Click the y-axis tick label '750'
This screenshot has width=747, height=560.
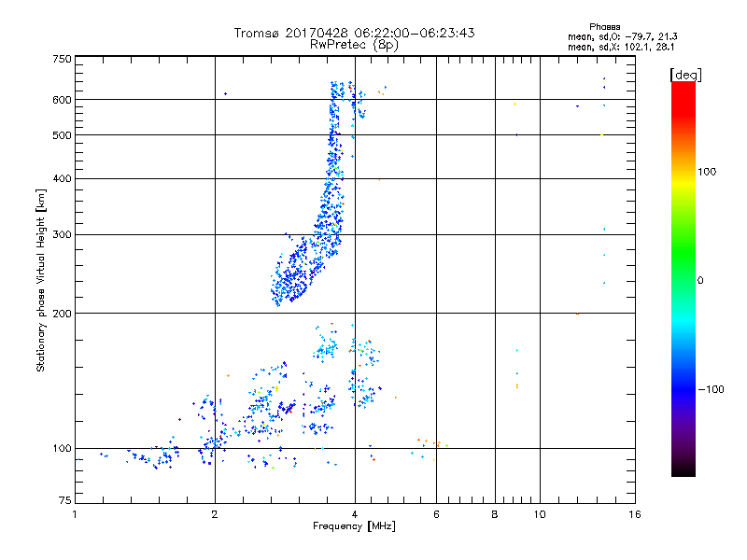click(x=62, y=59)
